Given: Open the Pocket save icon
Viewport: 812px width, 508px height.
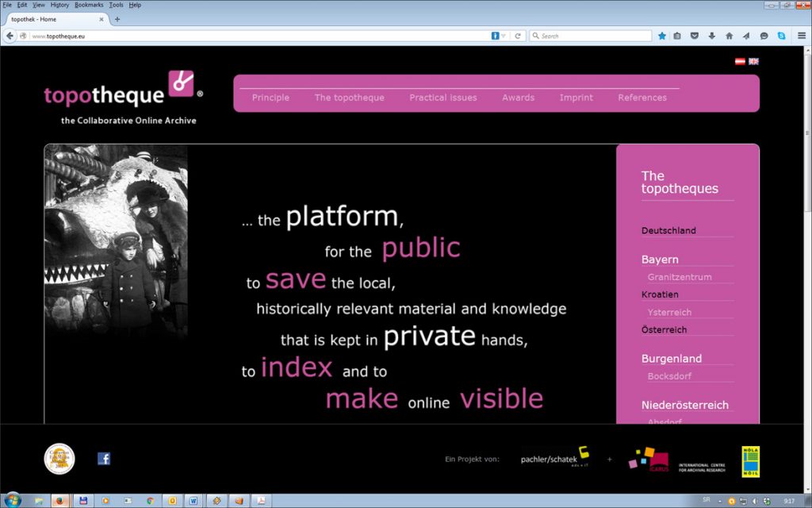Looking at the screenshot, I should pyautogui.click(x=695, y=36).
